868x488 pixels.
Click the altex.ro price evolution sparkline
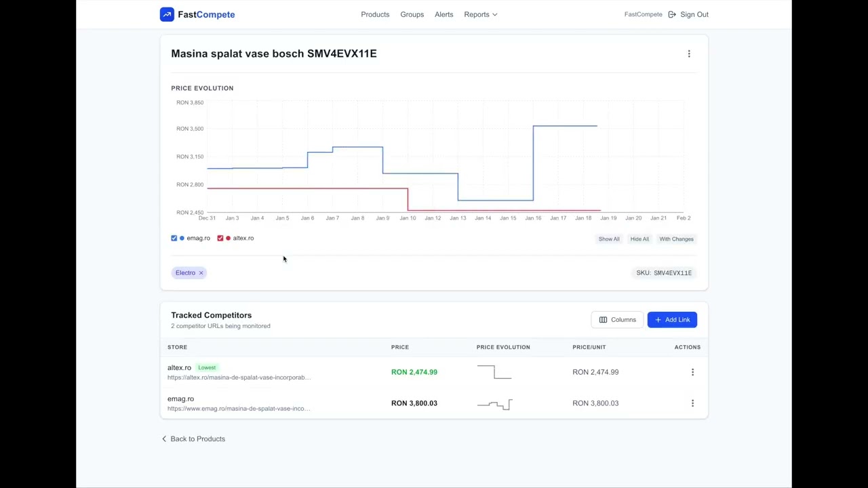tap(494, 372)
